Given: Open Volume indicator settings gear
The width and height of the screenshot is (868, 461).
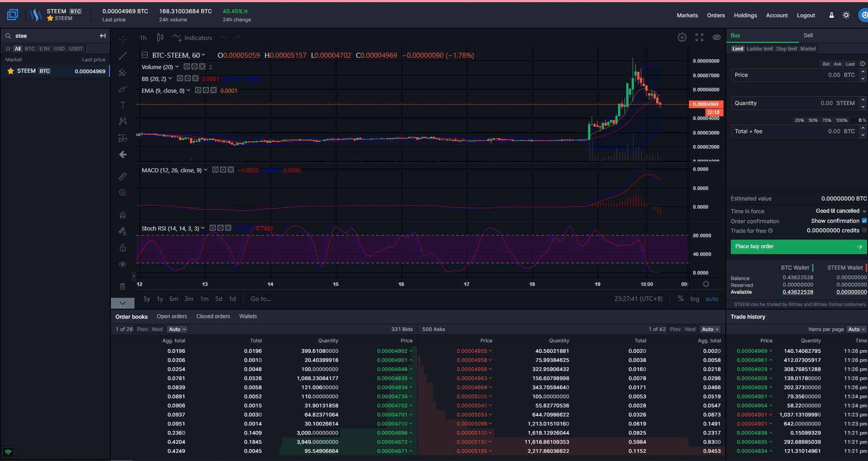Looking at the screenshot, I should click(195, 66).
